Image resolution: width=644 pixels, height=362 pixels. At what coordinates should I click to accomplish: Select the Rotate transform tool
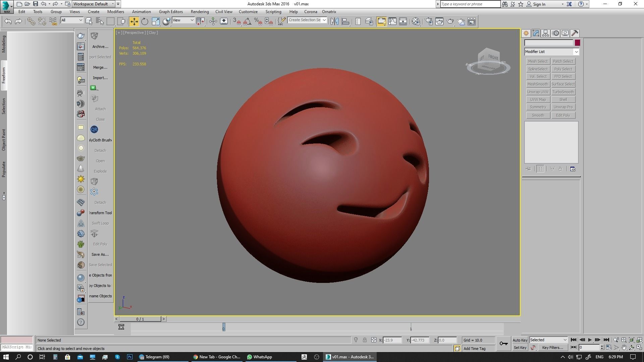click(145, 21)
